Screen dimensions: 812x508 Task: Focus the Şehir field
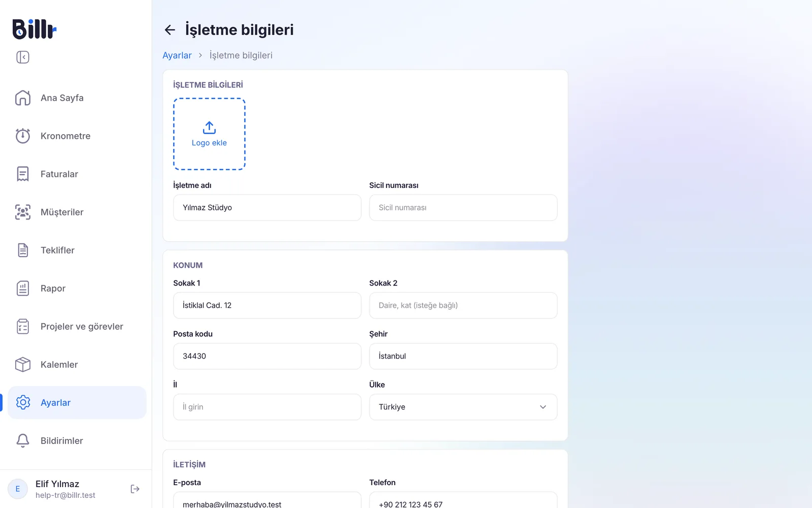tap(463, 356)
